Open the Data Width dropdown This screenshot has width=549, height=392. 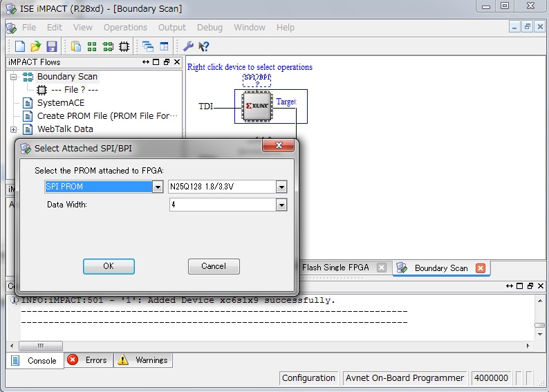281,205
